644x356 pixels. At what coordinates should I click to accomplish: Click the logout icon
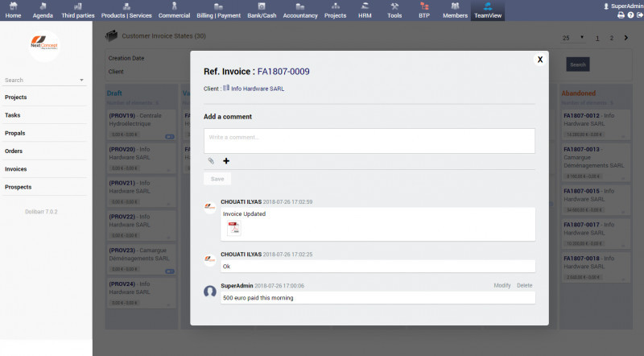point(639,15)
